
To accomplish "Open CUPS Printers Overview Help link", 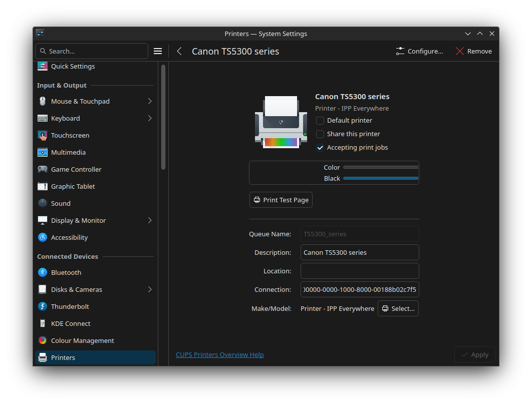I will coord(219,354).
